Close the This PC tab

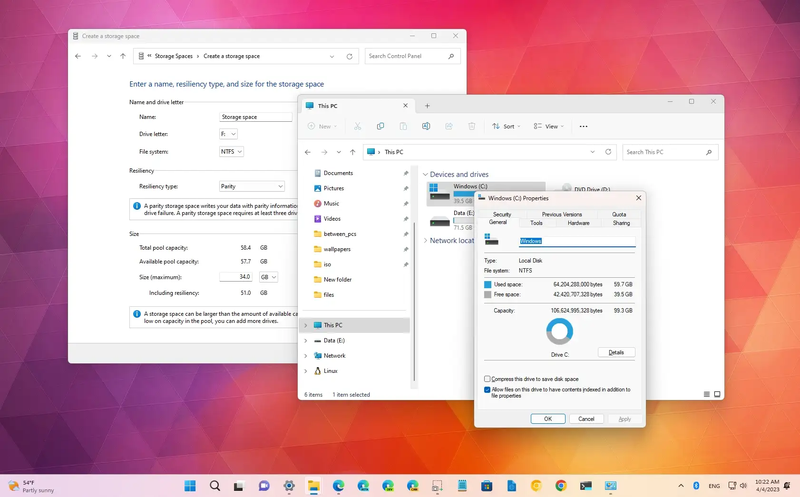tap(406, 106)
